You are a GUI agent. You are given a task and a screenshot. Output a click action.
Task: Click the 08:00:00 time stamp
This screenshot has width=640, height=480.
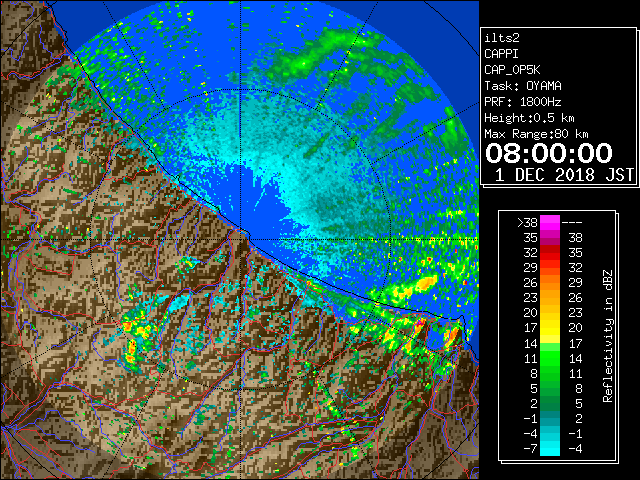pos(549,153)
